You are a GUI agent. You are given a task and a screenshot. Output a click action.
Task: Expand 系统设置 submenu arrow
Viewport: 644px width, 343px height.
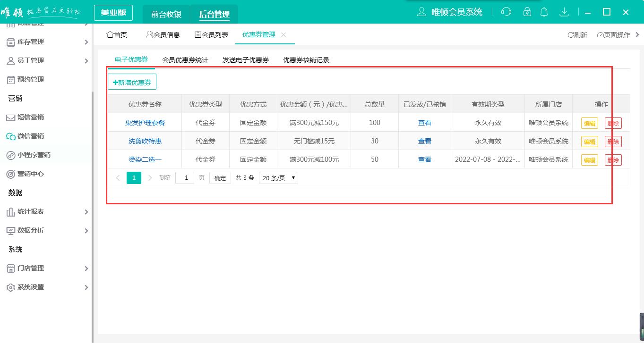click(86, 287)
